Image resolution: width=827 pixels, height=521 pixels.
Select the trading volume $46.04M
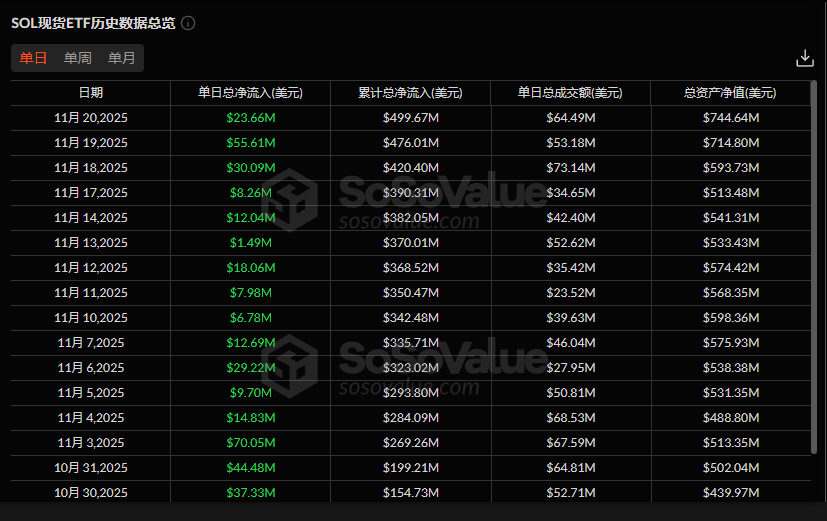(571, 343)
